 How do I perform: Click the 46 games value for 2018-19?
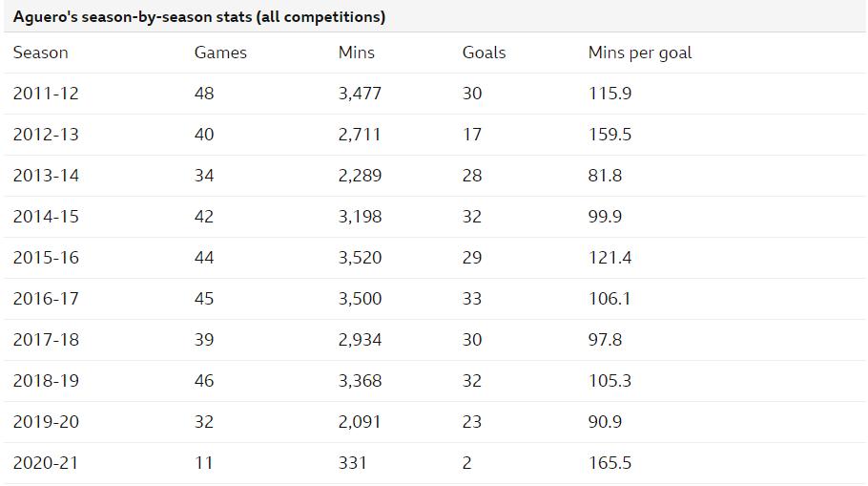click(204, 381)
